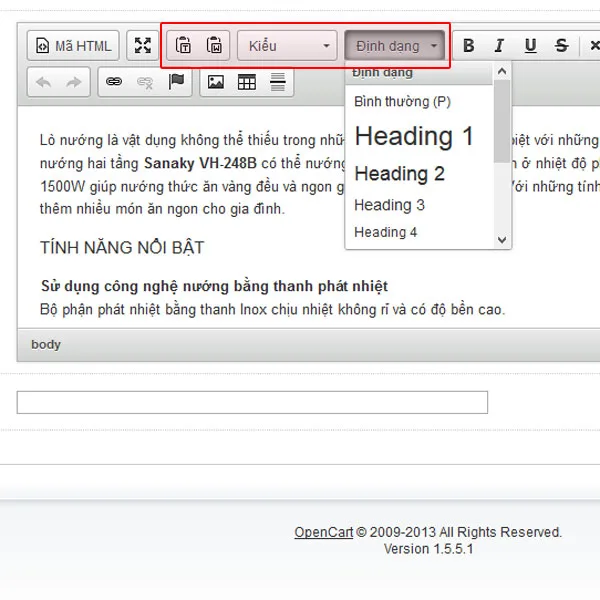Viewport: 600px width, 600px height.
Task: Collapse the Định dạng format dropdown
Action: pos(395,46)
